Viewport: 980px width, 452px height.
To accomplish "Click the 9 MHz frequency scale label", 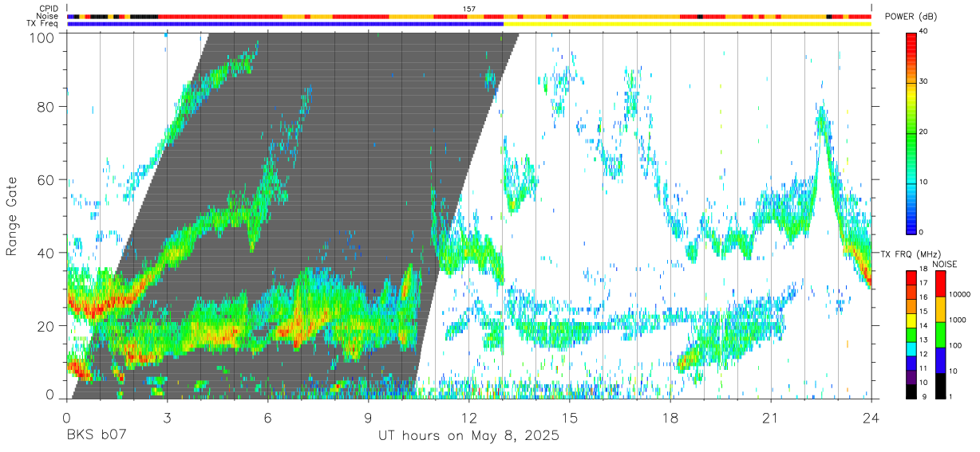I will click(x=924, y=397).
